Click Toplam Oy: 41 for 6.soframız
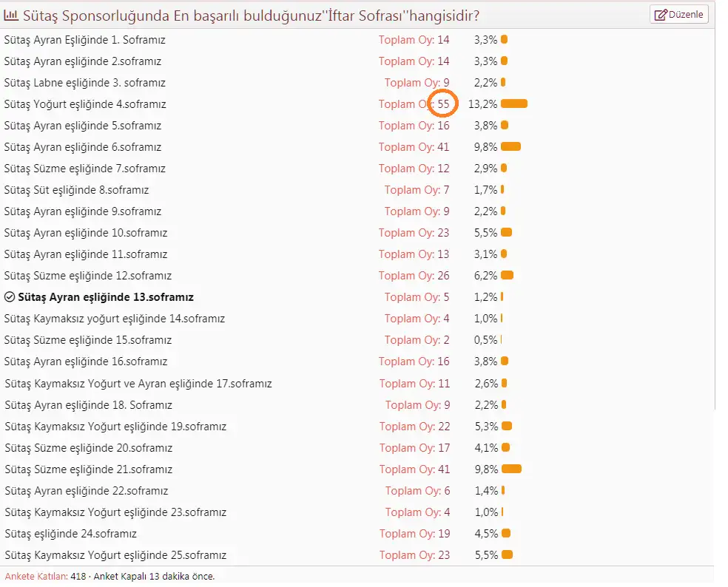728x587 pixels. point(414,147)
